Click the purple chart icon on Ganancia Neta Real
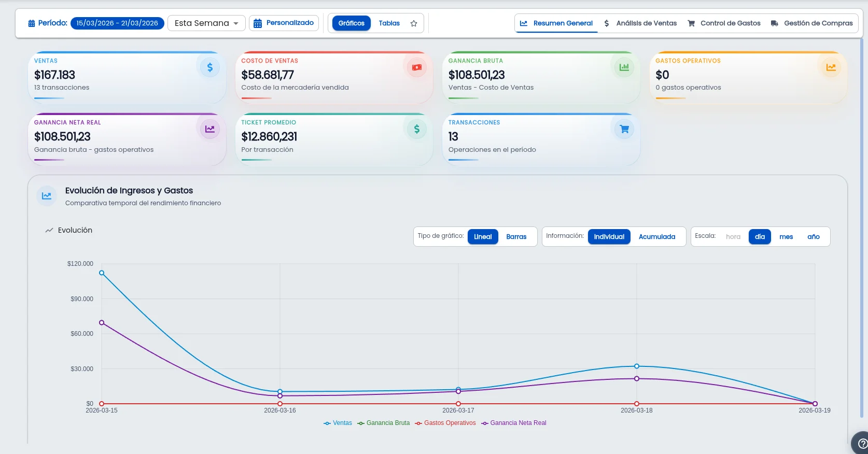Viewport: 868px width, 454px height. tap(209, 129)
